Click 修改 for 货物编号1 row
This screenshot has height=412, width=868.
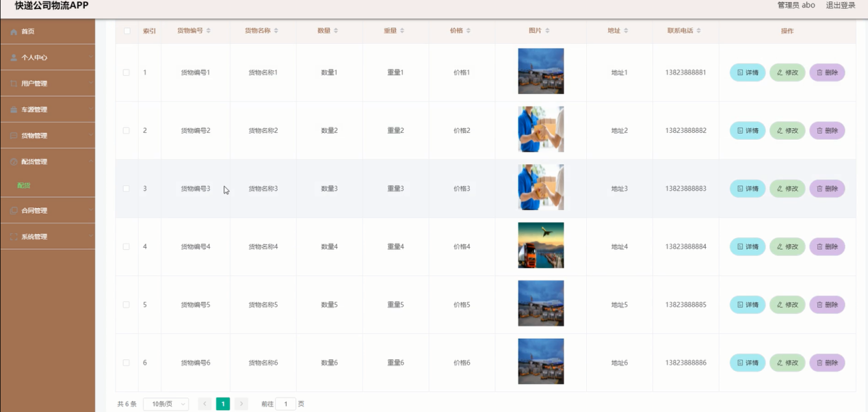click(x=787, y=73)
